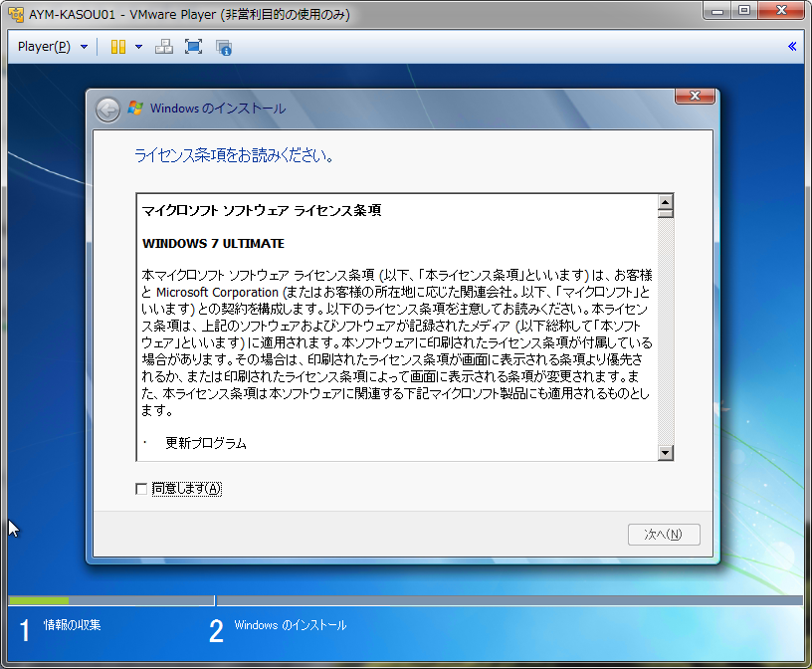
Task: Click the Windows のインストール step 2 label
Action: tap(290, 625)
